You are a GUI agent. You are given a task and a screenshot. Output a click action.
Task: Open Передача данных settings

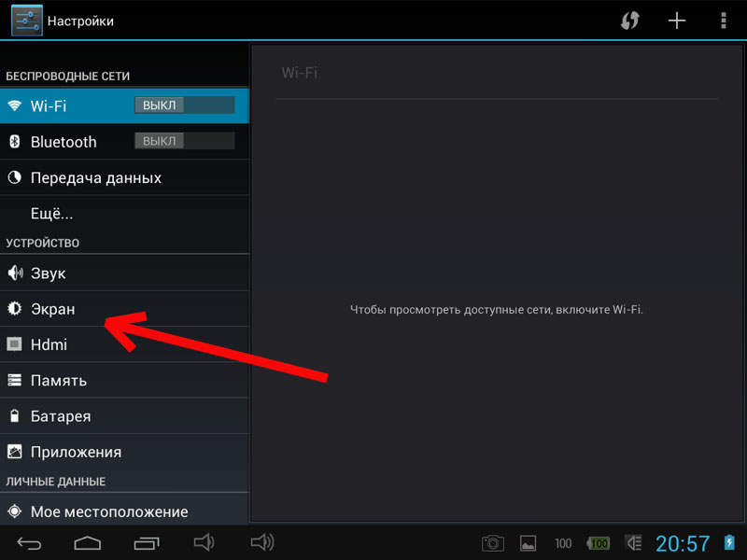coord(95,177)
